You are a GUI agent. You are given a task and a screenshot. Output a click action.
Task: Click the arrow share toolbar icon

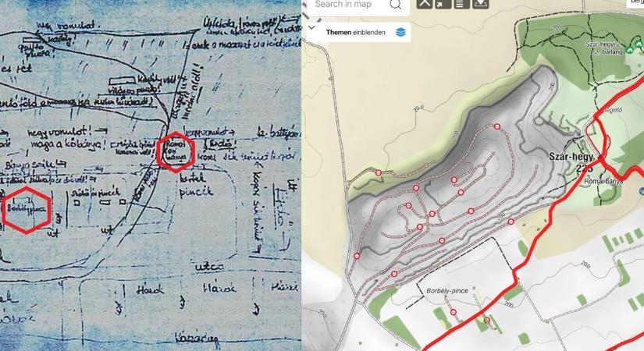443,4
